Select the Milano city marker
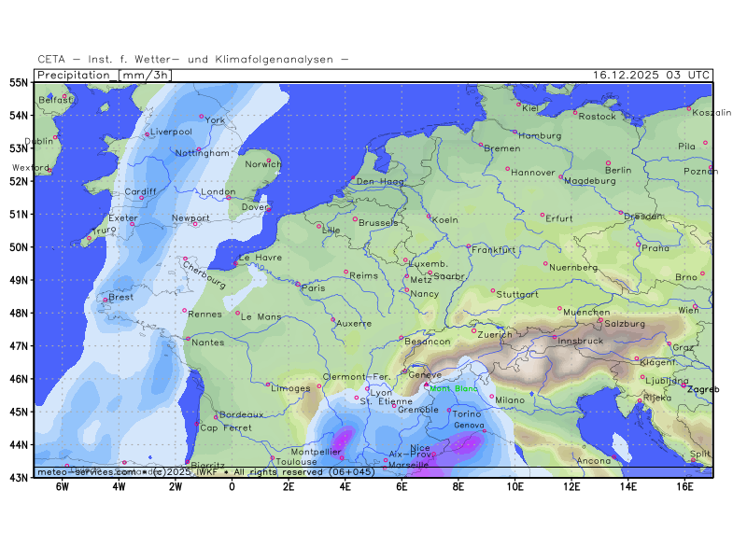 [x=492, y=396]
